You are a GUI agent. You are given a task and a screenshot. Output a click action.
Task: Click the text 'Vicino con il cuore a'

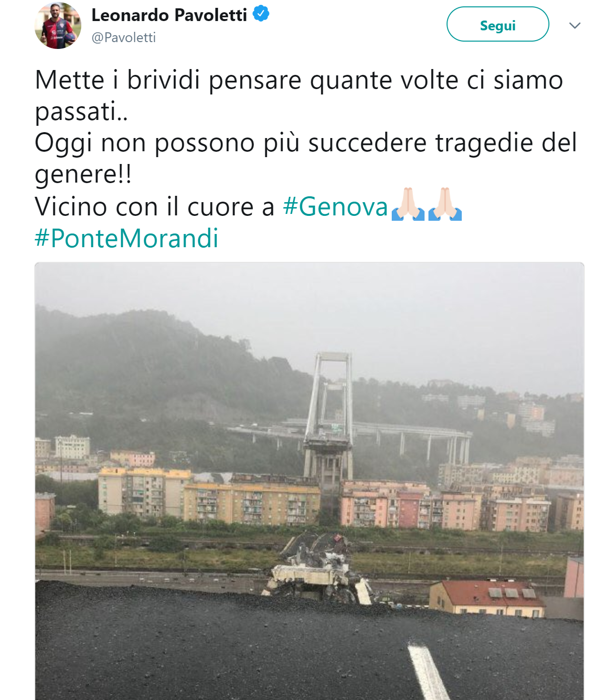tap(155, 206)
